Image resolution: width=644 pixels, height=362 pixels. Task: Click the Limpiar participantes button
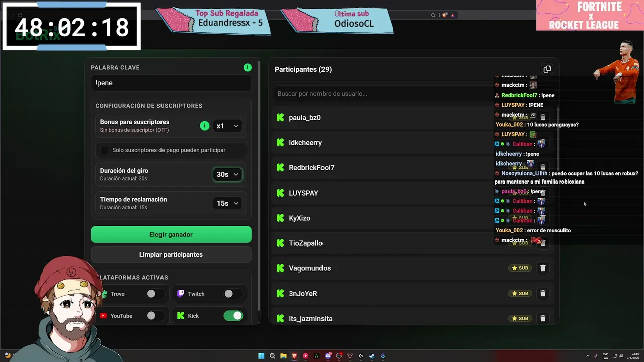click(171, 255)
